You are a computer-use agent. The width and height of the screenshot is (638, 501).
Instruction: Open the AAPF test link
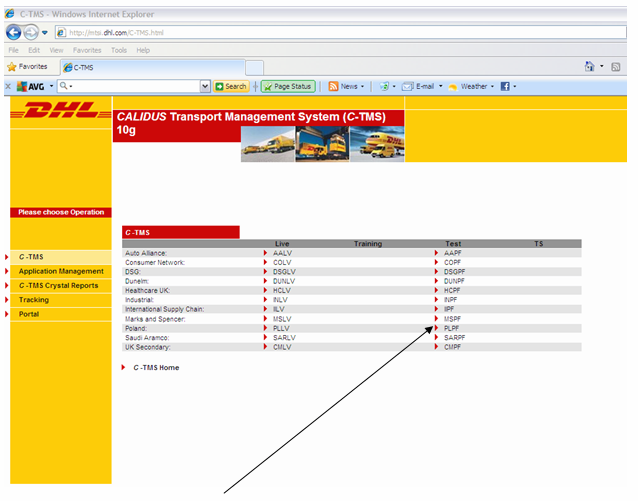453,253
